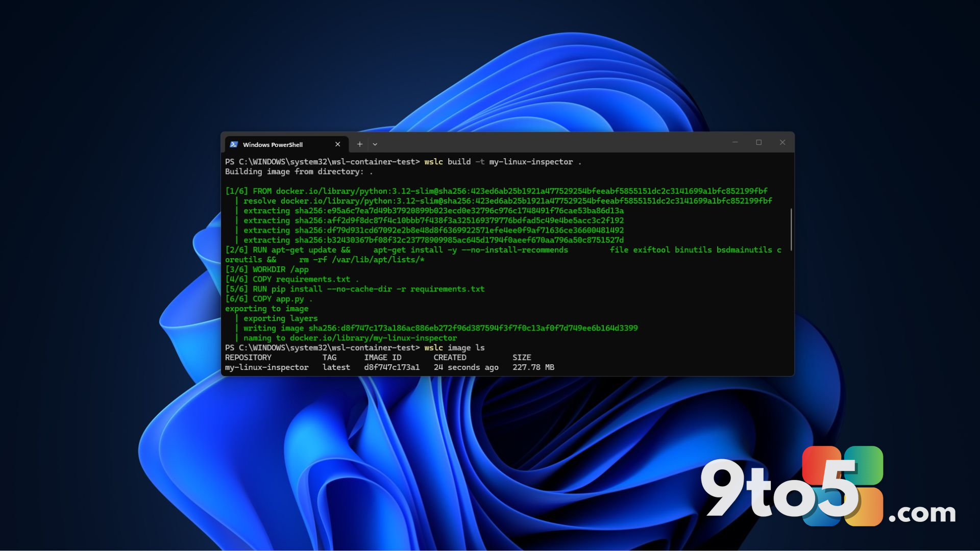Click the '[2/6] RUN apt-get update' line

(x=503, y=249)
